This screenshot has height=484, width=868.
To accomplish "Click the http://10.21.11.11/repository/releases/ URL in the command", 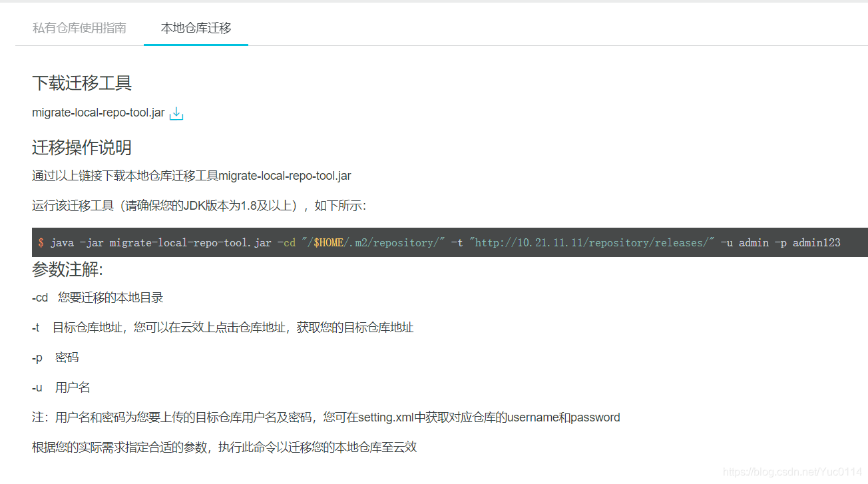I will point(592,242).
